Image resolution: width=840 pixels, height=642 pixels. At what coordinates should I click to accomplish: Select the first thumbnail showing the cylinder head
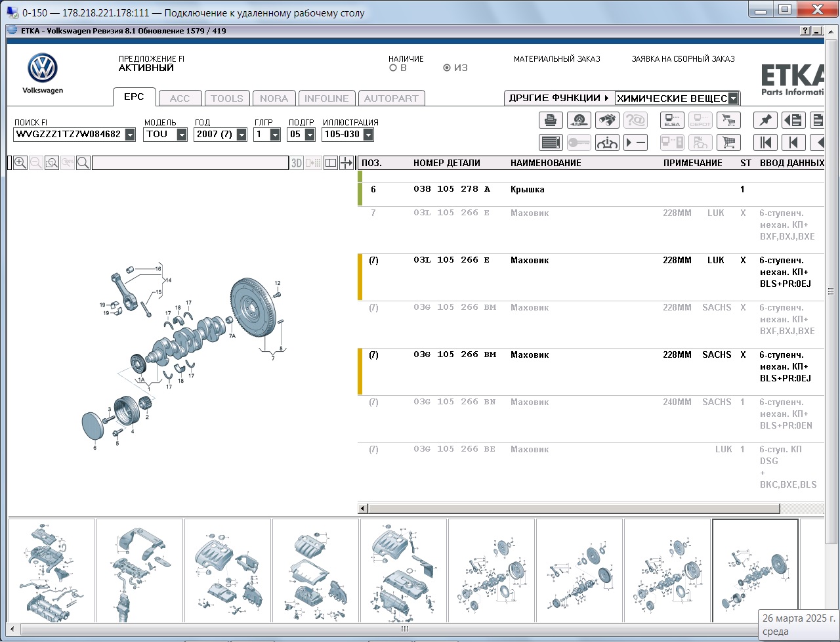(x=51, y=570)
